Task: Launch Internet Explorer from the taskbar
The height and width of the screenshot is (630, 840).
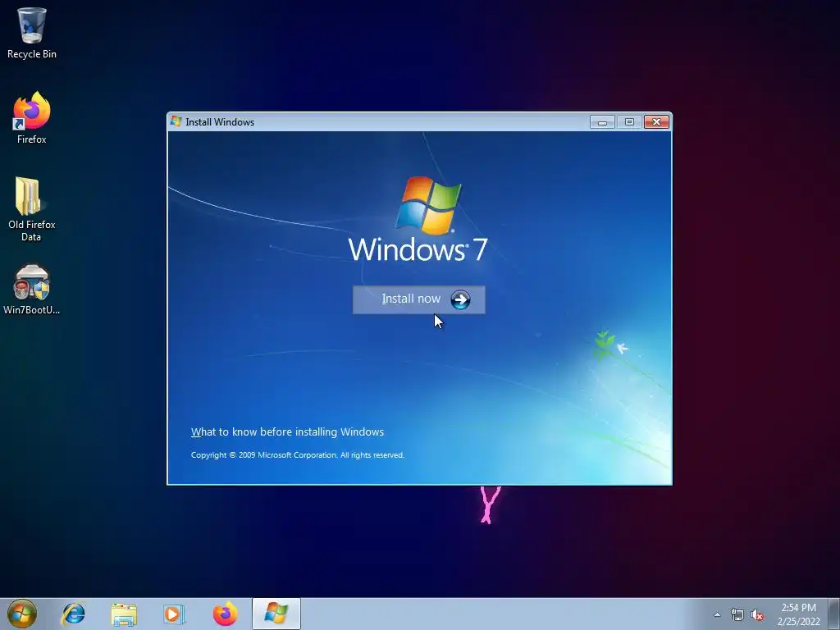Action: pyautogui.click(x=73, y=614)
